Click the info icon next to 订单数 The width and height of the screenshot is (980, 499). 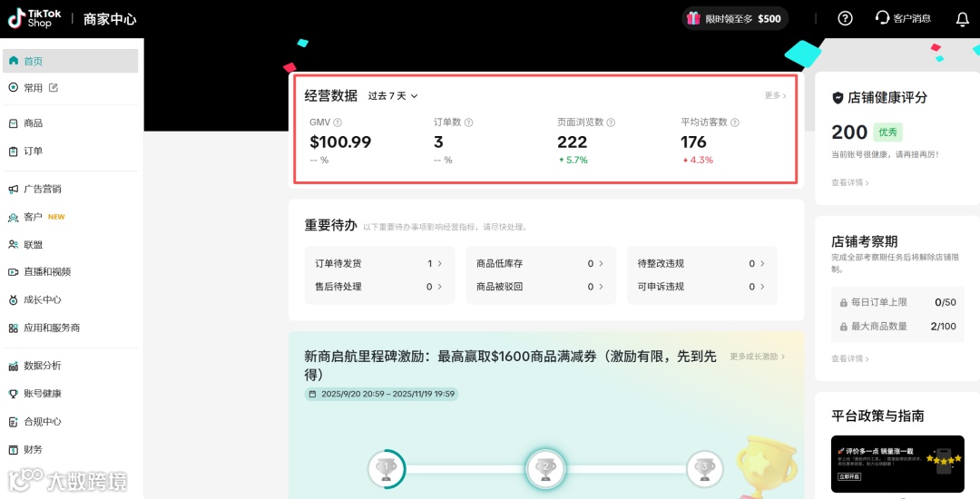pyautogui.click(x=469, y=122)
